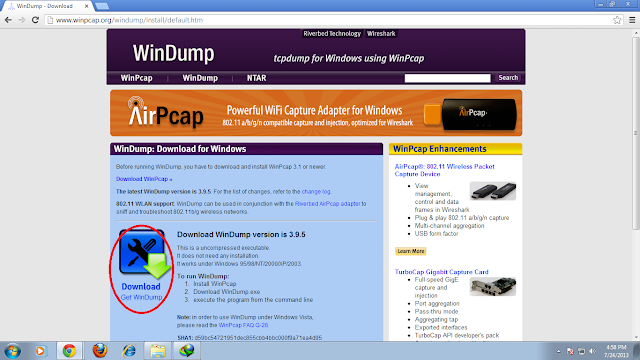Click Chrome icon in taskbar
This screenshot has width=640, height=360.
(x=69, y=351)
